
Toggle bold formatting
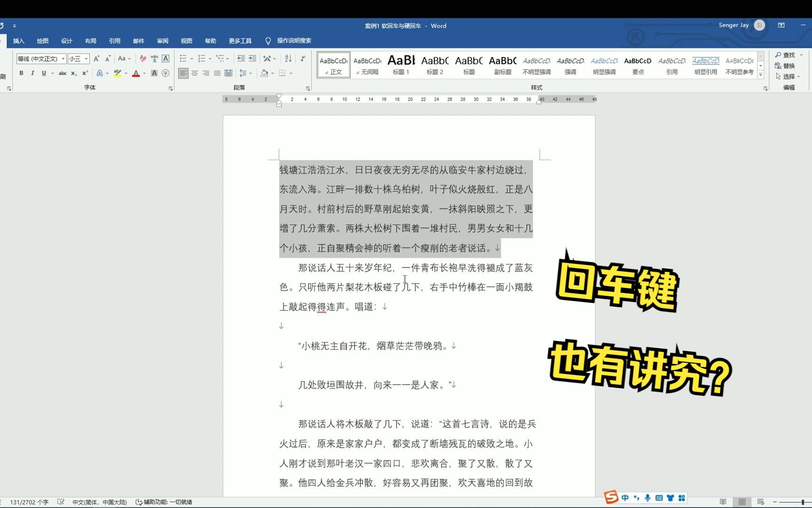click(21, 73)
